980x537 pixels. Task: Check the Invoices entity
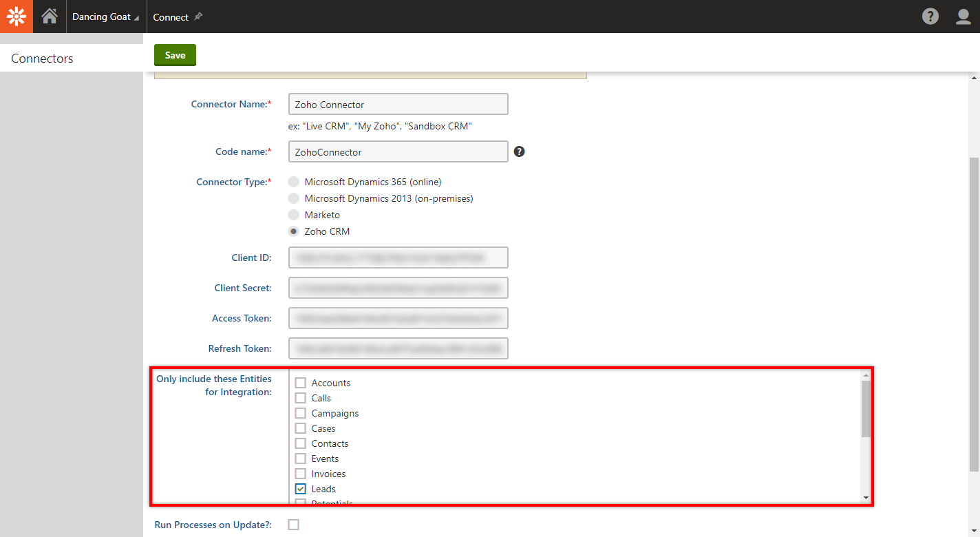[x=301, y=474]
